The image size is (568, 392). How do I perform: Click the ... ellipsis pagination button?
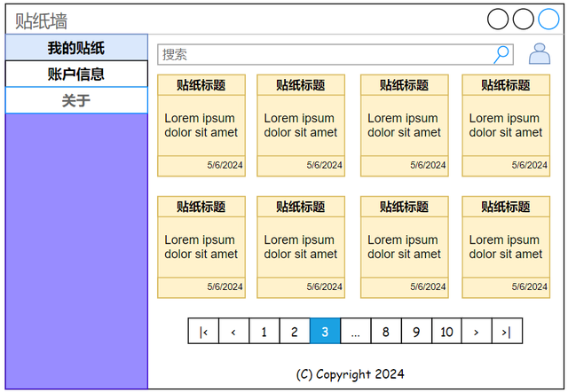[x=356, y=331]
